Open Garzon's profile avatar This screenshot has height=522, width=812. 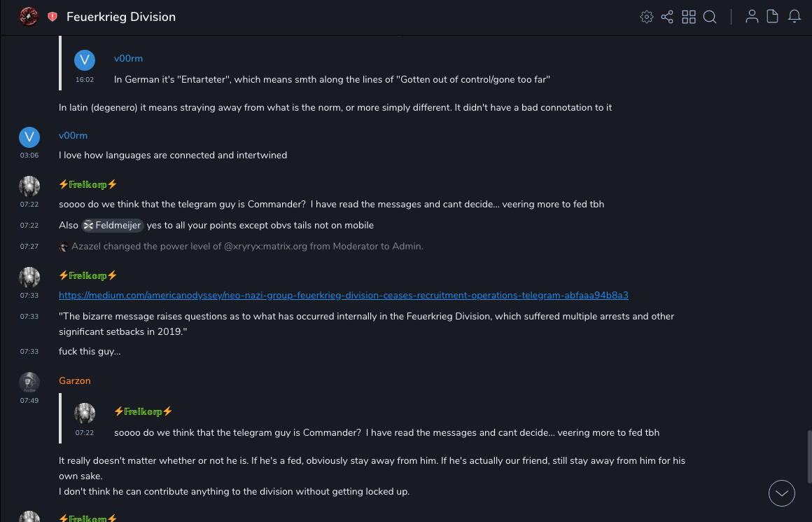click(x=29, y=382)
